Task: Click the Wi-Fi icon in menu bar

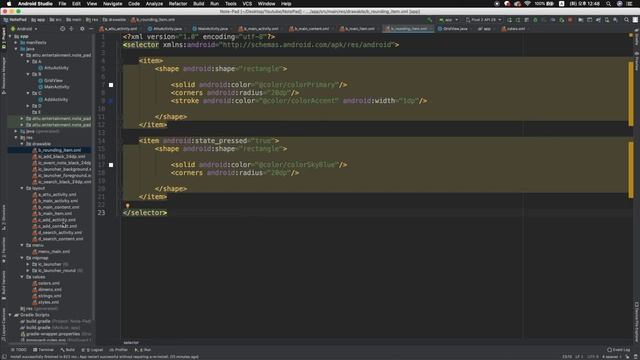Action: click(x=527, y=4)
